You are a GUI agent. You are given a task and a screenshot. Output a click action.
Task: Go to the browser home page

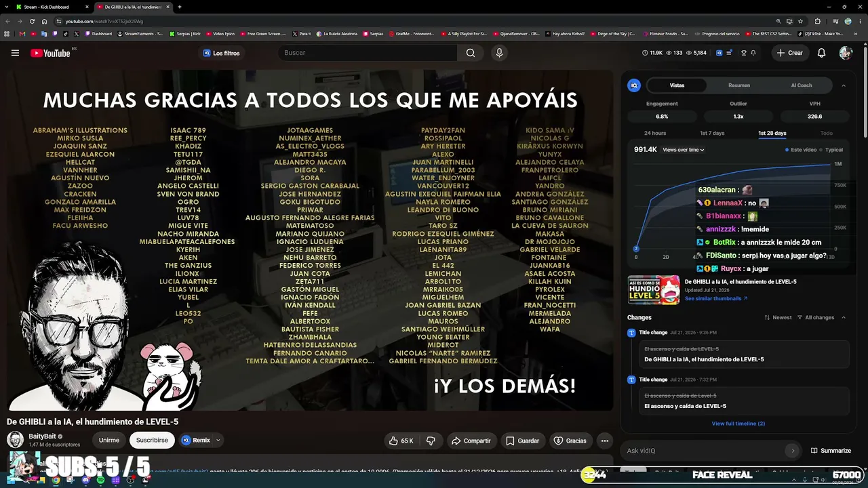point(45,21)
